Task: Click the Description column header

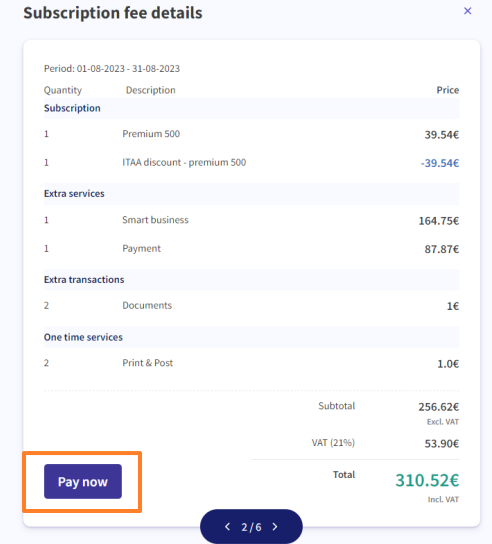Action: [151, 90]
